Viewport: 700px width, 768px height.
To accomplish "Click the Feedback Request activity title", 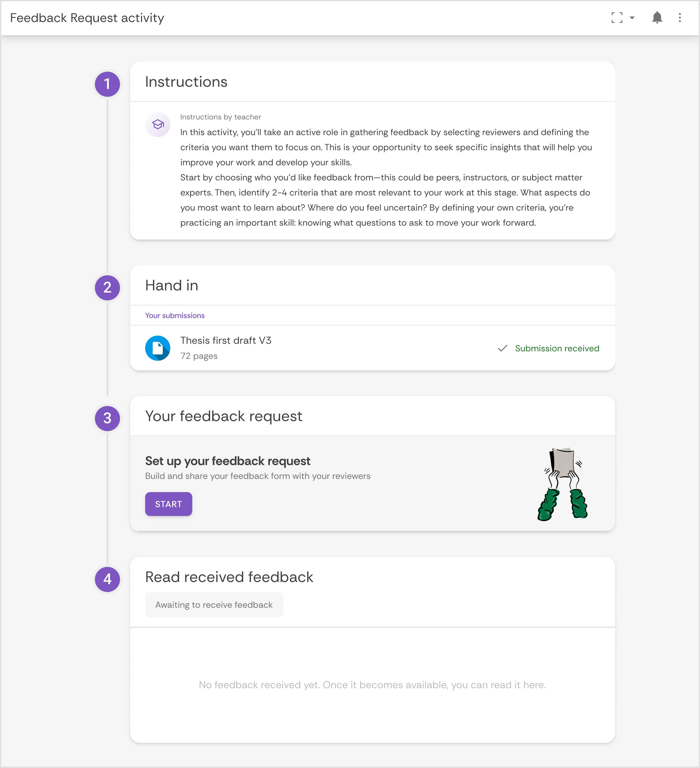I will [87, 18].
